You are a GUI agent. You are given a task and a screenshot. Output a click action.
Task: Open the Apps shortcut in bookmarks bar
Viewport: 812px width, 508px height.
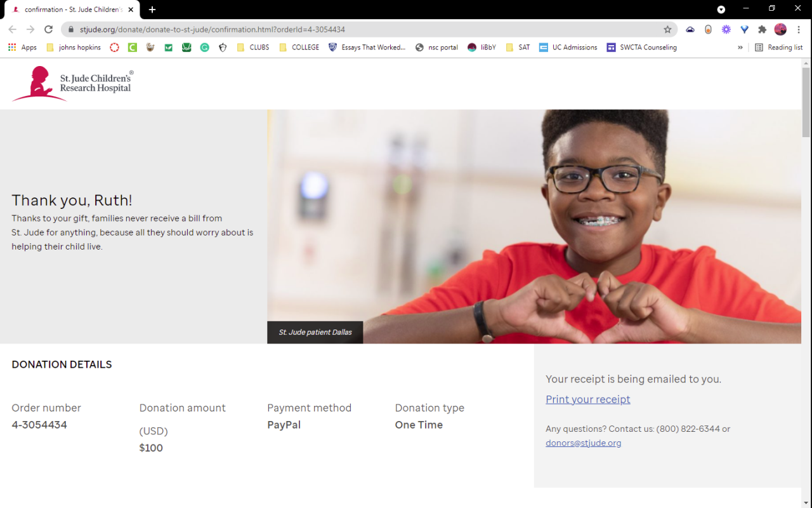(x=23, y=47)
